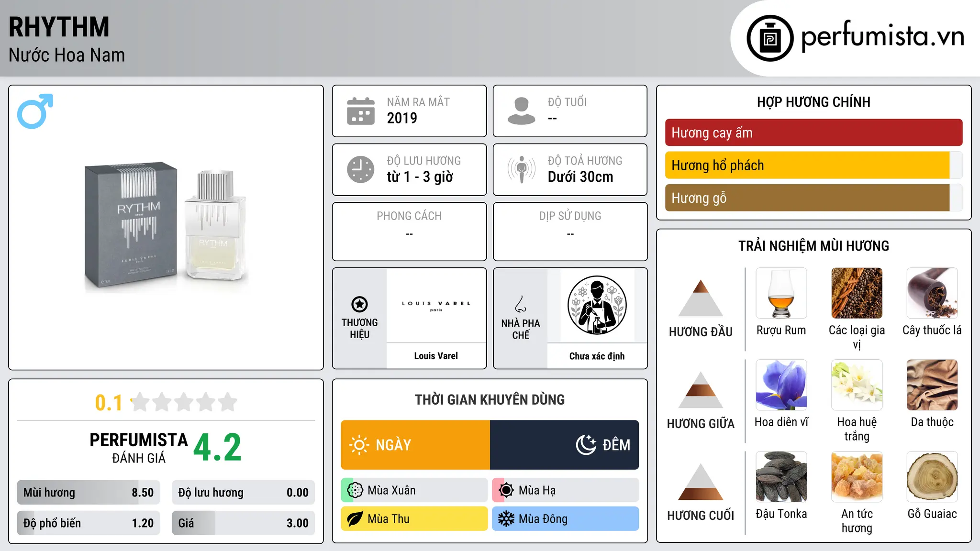Click the Mùa Hạ season bar

coord(566,490)
